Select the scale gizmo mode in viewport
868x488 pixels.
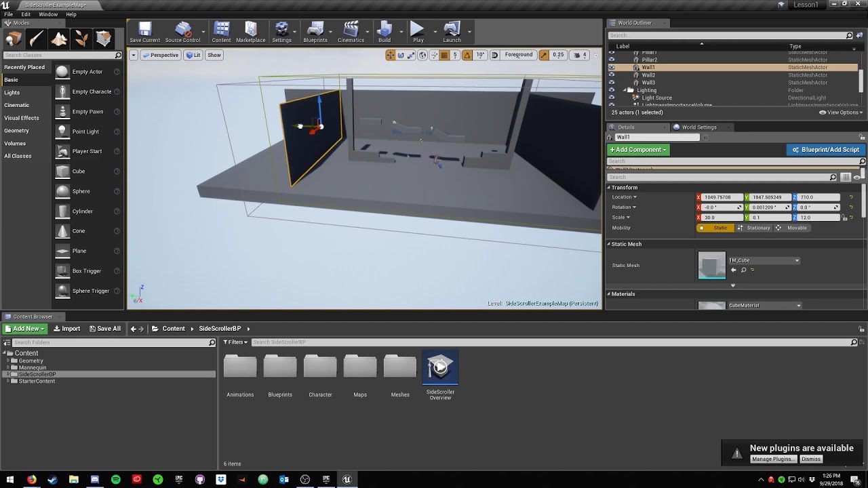[x=412, y=55]
